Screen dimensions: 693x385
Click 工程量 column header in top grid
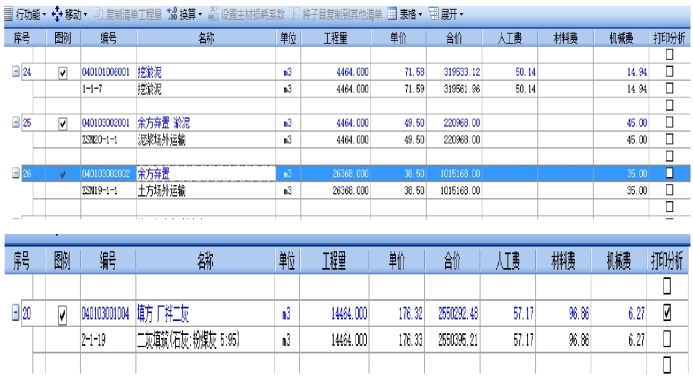click(x=335, y=38)
